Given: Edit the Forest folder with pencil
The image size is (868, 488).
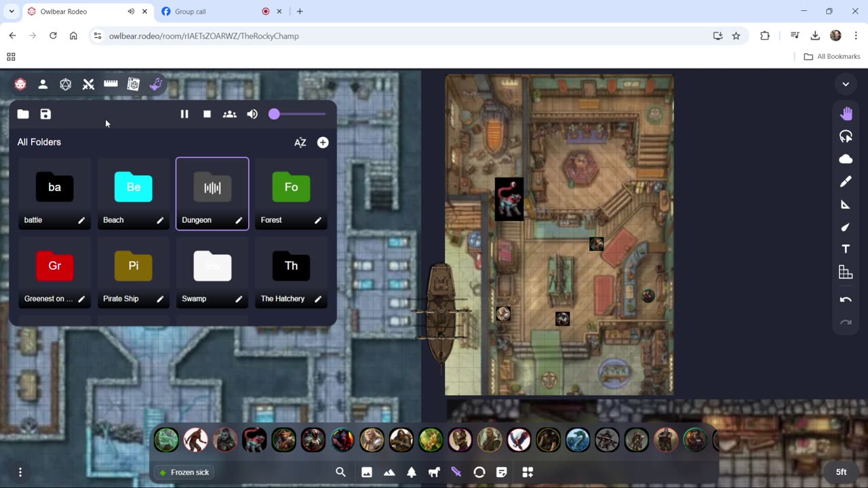Looking at the screenshot, I should point(317,220).
